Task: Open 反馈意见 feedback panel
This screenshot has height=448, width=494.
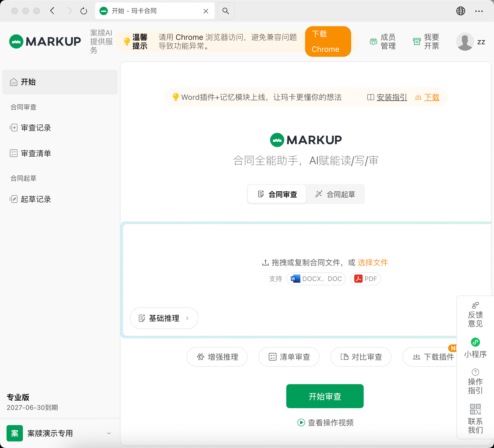Action: point(475,315)
